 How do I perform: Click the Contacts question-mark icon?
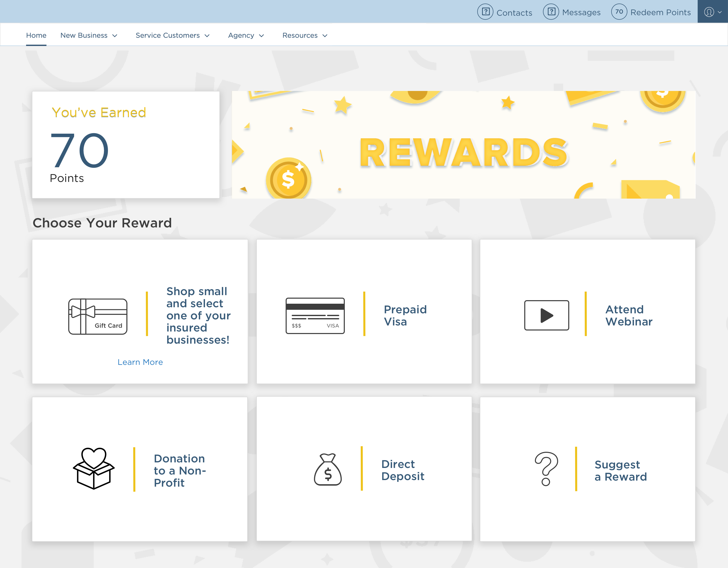[x=485, y=12]
